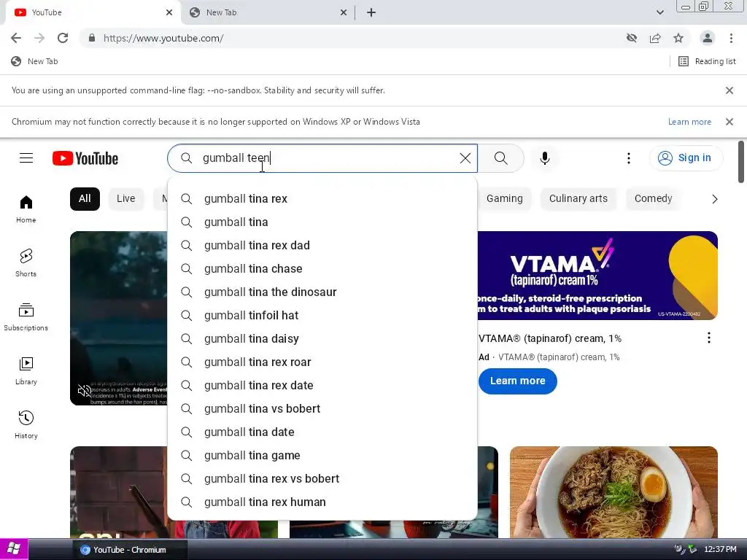Select the All category chip

coord(85,199)
